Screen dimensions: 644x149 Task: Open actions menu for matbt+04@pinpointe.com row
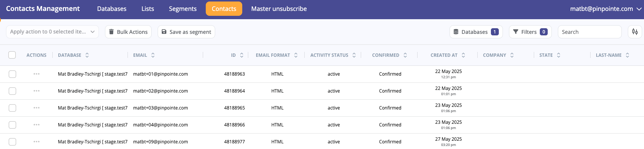36,125
